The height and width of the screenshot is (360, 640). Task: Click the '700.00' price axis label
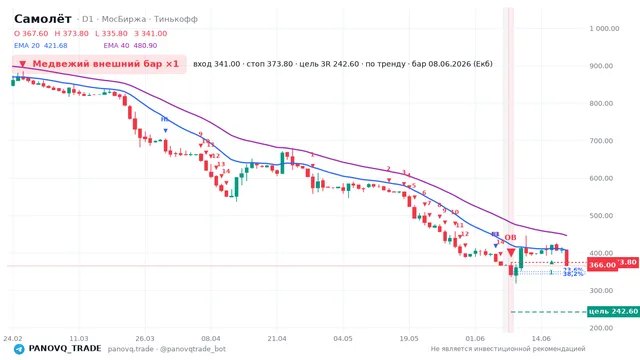[x=601, y=141]
